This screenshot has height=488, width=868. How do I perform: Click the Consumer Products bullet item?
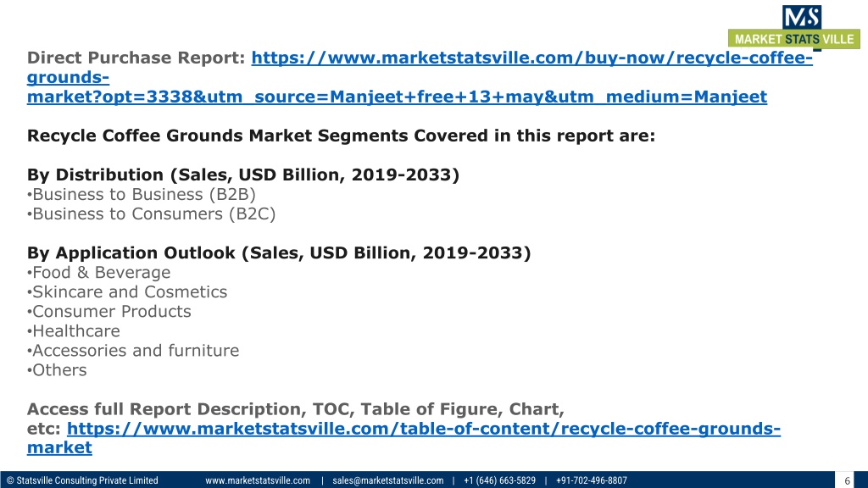pos(109,312)
